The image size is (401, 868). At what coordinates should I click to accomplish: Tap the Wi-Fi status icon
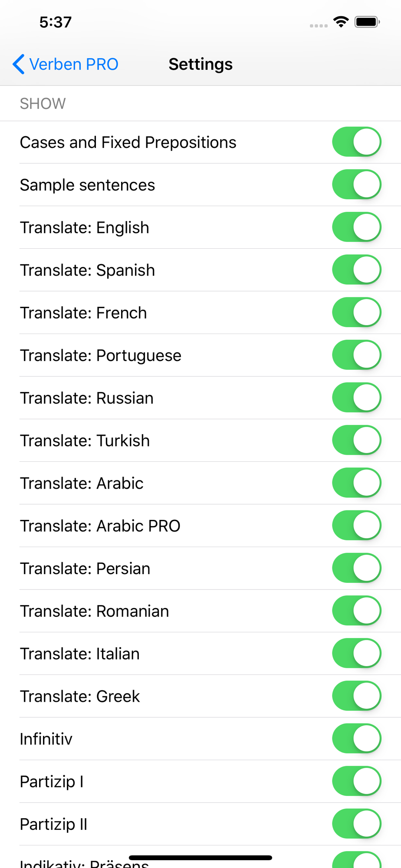(x=341, y=22)
